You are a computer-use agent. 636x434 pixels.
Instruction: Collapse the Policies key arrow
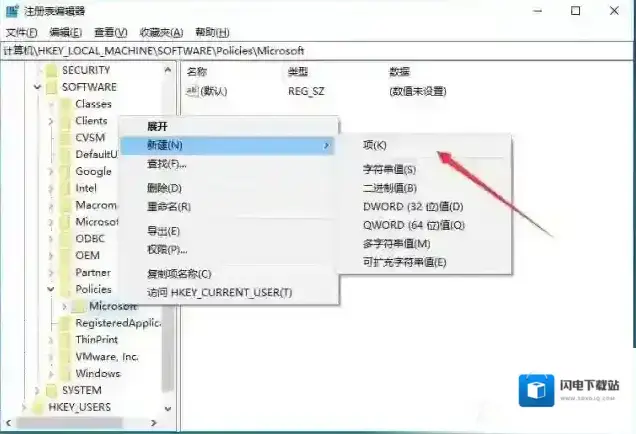pos(51,289)
